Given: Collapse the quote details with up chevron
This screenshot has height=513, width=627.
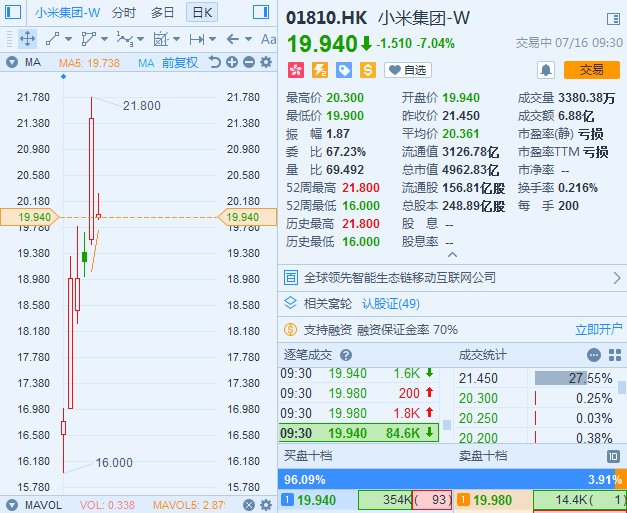Looking at the screenshot, I should coord(452,254).
